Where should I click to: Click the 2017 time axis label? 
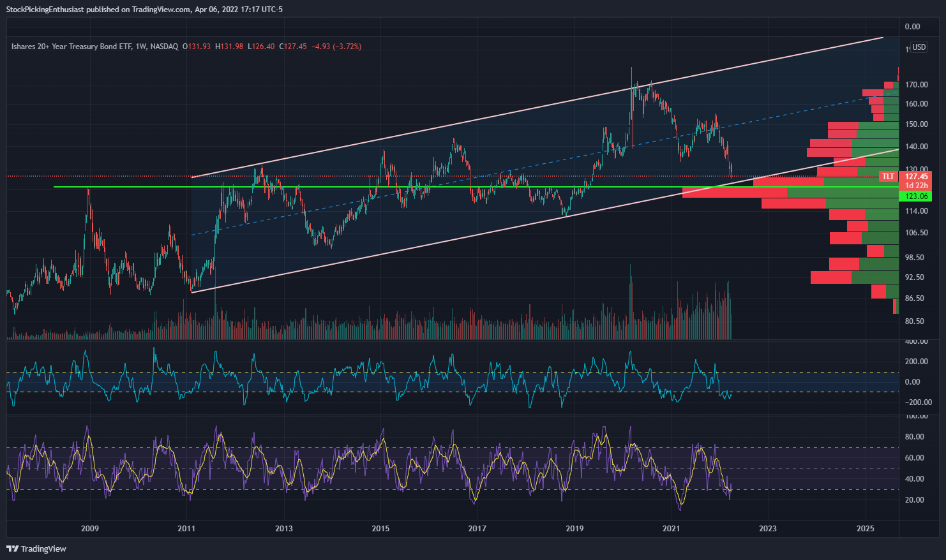477,528
